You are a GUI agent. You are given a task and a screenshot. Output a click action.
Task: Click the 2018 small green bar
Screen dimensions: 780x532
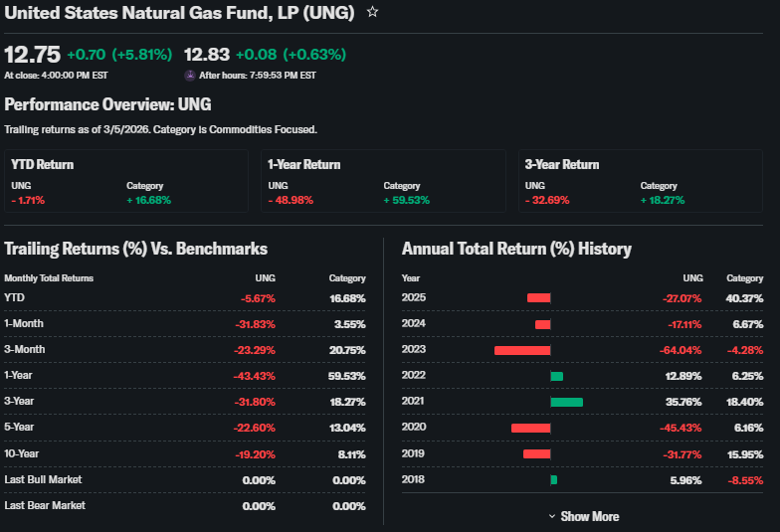(x=553, y=480)
